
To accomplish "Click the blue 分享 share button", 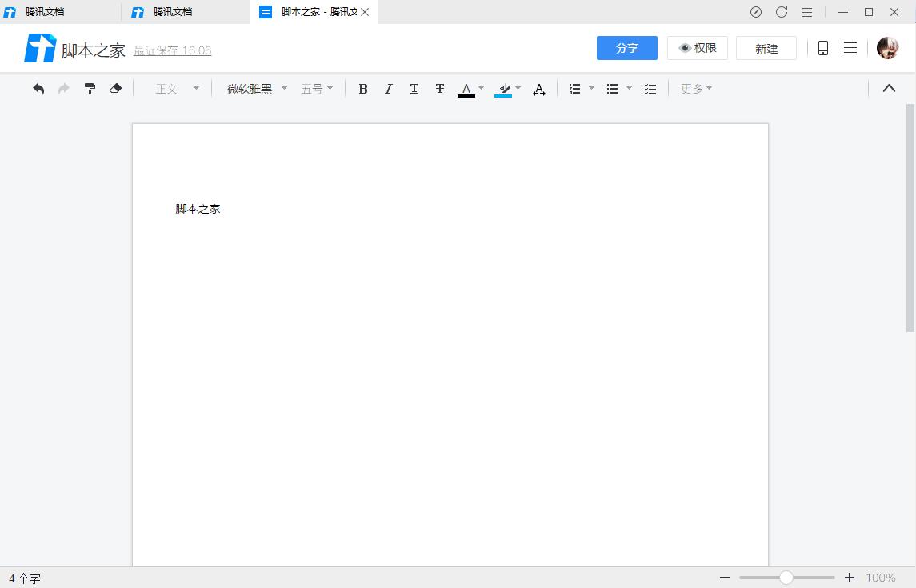I will tap(626, 48).
